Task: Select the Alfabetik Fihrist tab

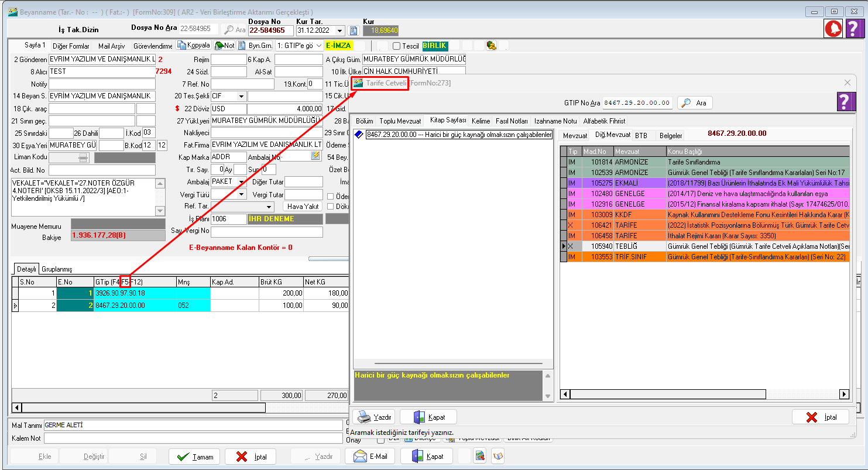Action: tap(604, 121)
